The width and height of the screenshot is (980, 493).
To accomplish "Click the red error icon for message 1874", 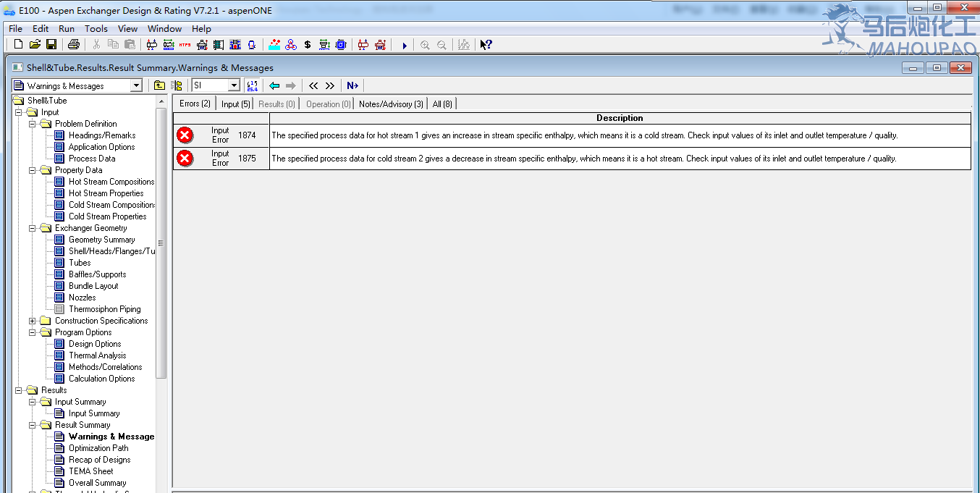I will (185, 135).
